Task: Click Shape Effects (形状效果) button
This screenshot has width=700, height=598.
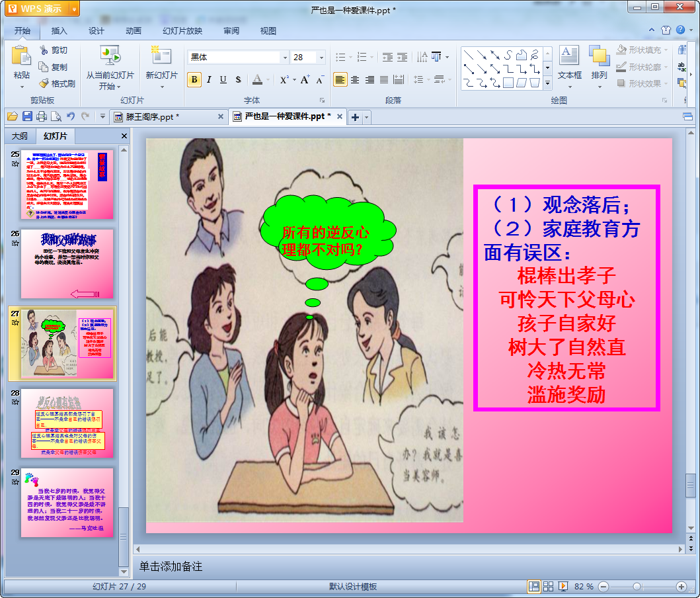Action: point(642,83)
